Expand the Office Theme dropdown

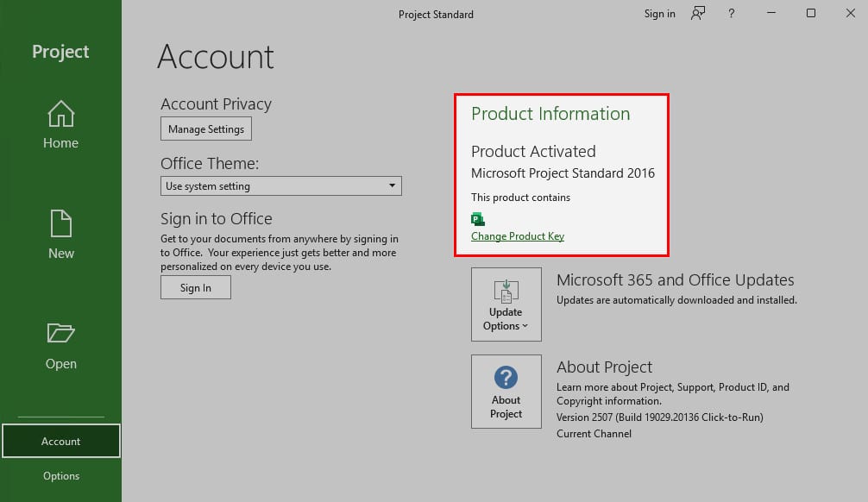coord(281,186)
